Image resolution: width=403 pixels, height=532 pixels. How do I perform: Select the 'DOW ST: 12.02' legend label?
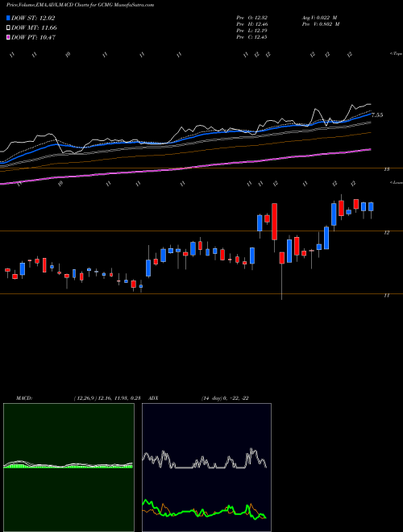(x=33, y=18)
